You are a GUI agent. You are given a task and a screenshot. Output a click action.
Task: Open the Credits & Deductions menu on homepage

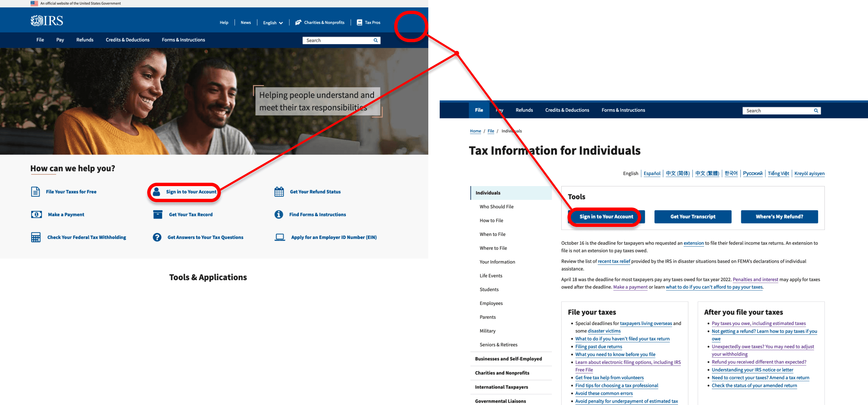(x=127, y=40)
